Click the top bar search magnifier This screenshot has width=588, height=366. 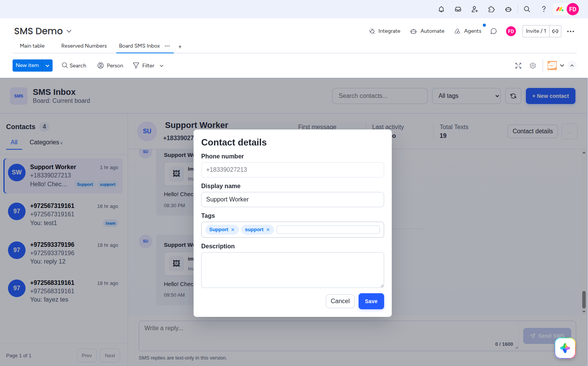tap(527, 9)
